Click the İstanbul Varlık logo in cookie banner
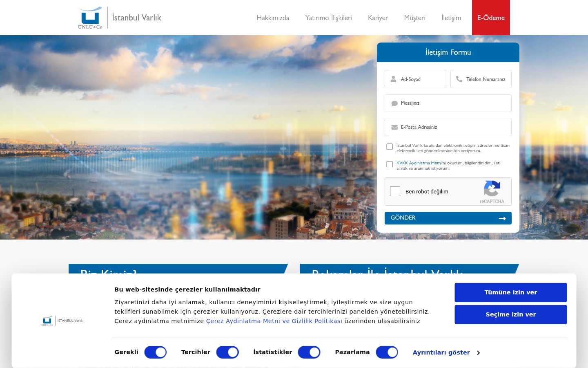 tap(62, 321)
